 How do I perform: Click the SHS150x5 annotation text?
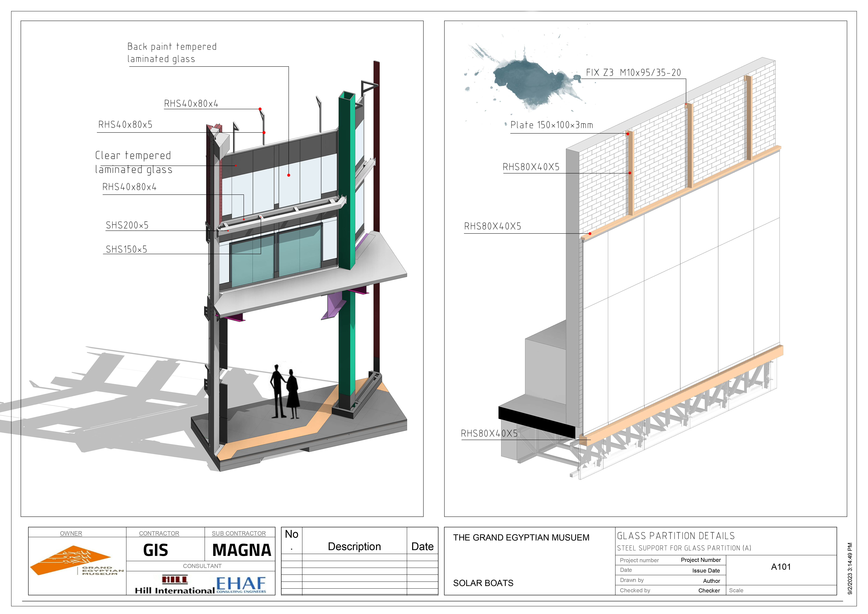coord(126,250)
